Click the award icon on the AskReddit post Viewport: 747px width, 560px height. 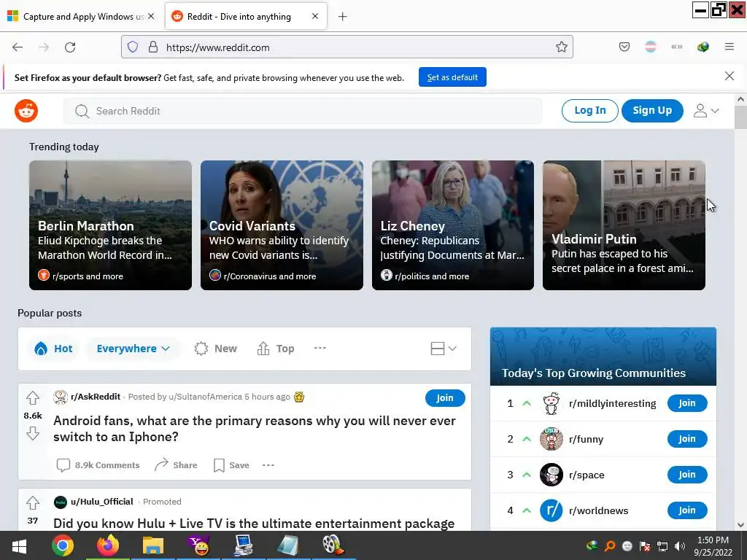[x=299, y=397]
